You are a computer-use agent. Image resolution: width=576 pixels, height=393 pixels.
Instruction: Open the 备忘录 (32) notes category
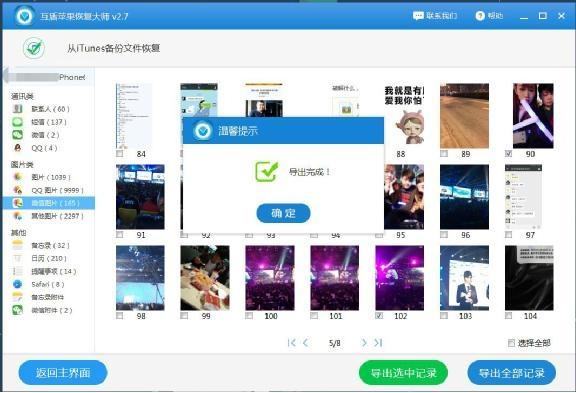pos(40,245)
